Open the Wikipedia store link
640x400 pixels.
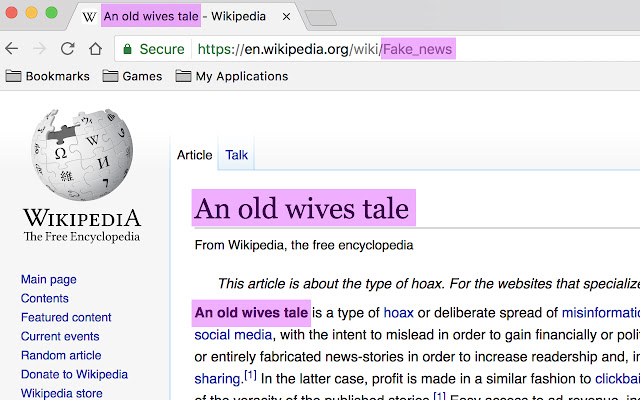pos(62,393)
